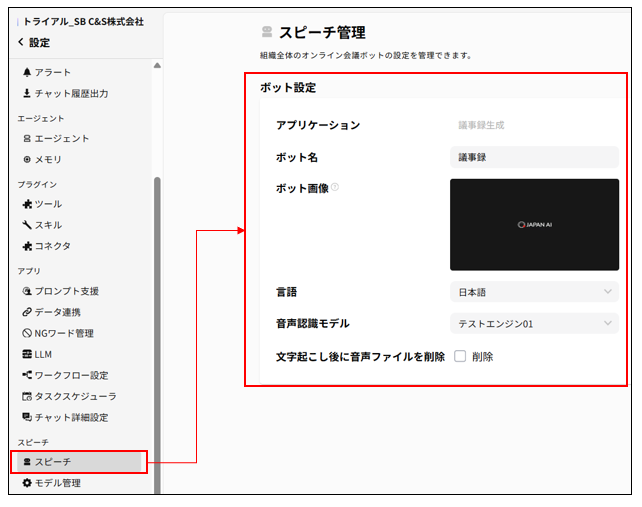642x507 pixels.
Task: Click the puzzle icon beside ツール
Action: point(27,204)
